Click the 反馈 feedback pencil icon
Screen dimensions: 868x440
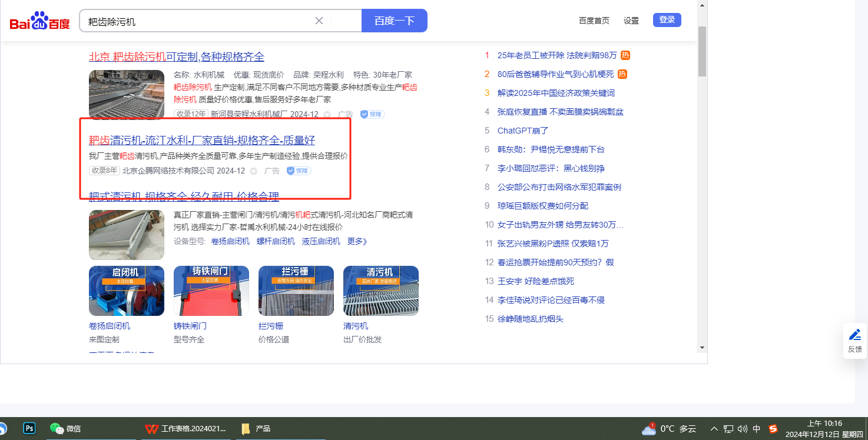855,335
